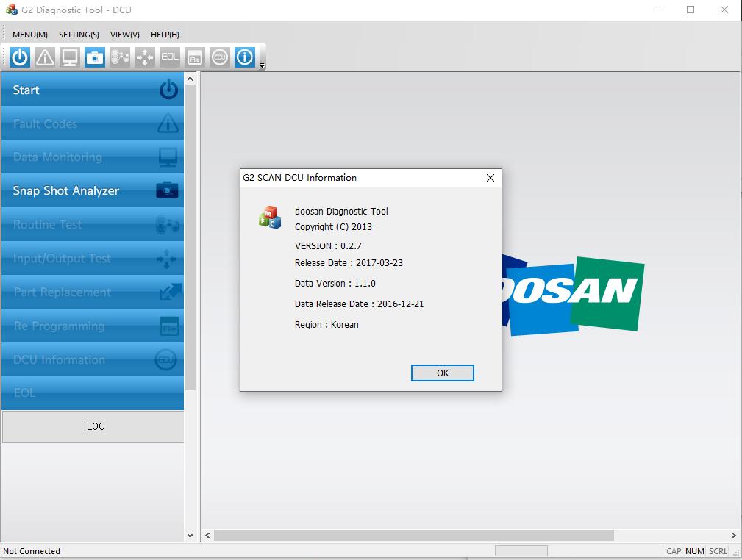Image resolution: width=742 pixels, height=560 pixels.
Task: Click OK in the DCU Information dialog
Action: 443,373
